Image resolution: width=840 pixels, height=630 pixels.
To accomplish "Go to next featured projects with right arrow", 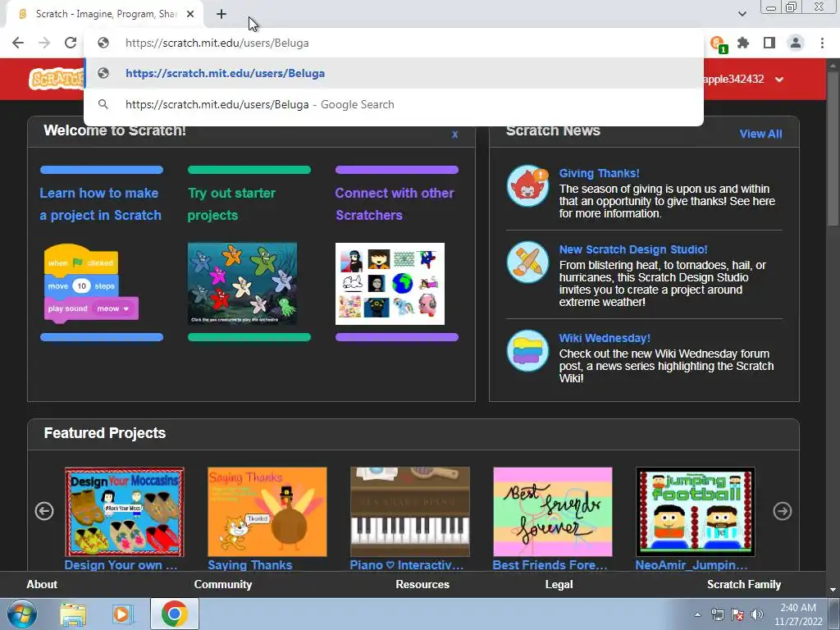I will [782, 511].
